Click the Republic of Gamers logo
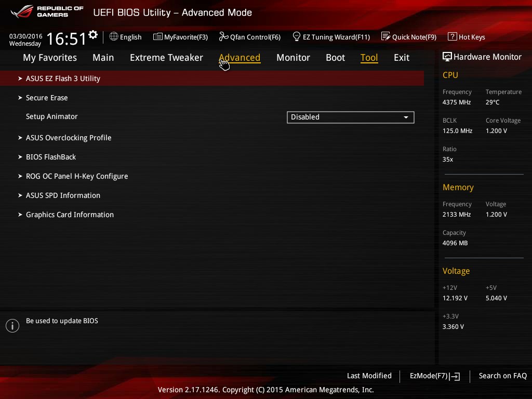This screenshot has height=399, width=532. pyautogui.click(x=47, y=11)
